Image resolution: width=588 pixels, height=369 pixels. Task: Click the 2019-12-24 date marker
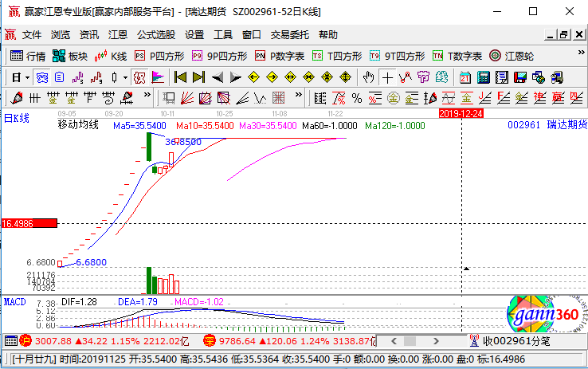point(461,114)
